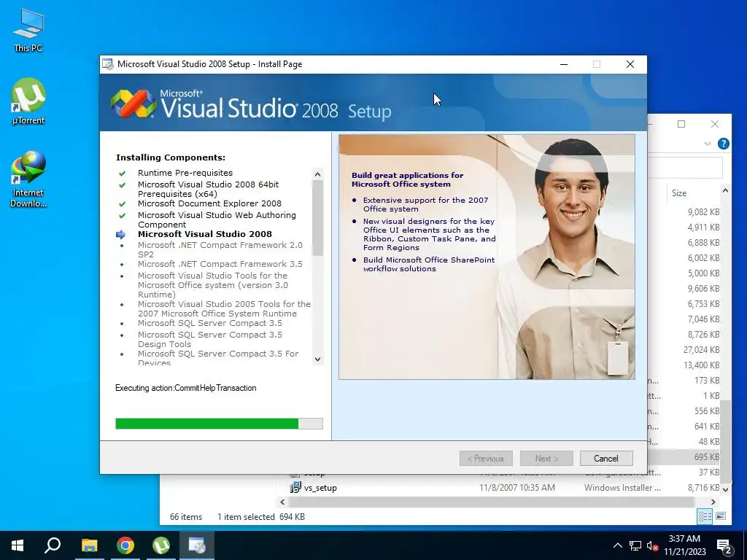Click '11/8/2007 10:35 AM' date cell

(x=517, y=488)
